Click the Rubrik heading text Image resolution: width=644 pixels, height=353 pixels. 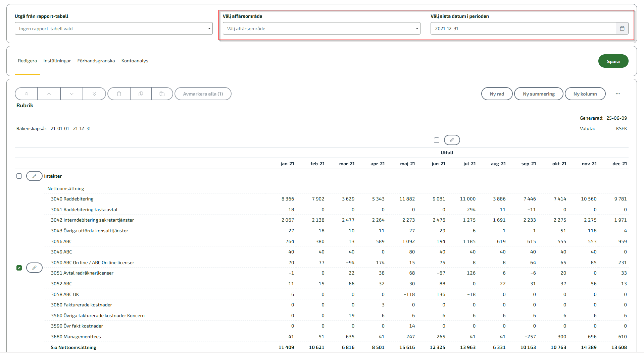(x=25, y=105)
